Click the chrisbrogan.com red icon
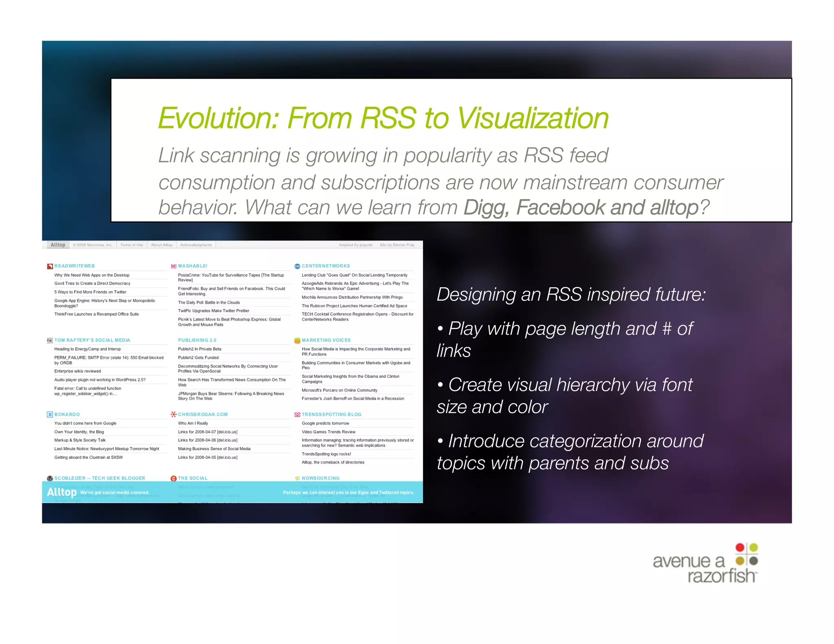 click(x=173, y=414)
